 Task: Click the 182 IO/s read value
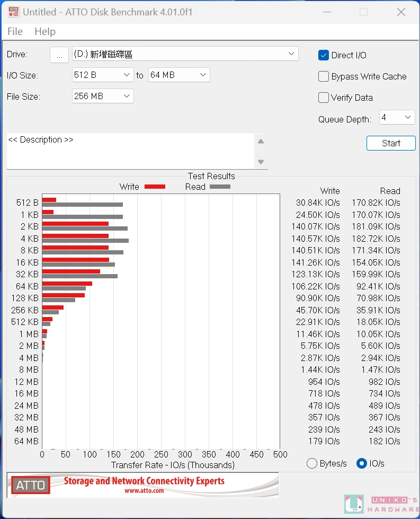(x=385, y=441)
